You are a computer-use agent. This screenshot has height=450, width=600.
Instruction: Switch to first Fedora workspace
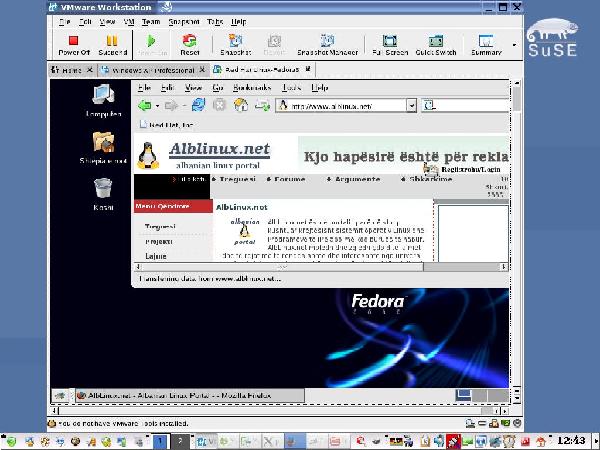coord(463,396)
